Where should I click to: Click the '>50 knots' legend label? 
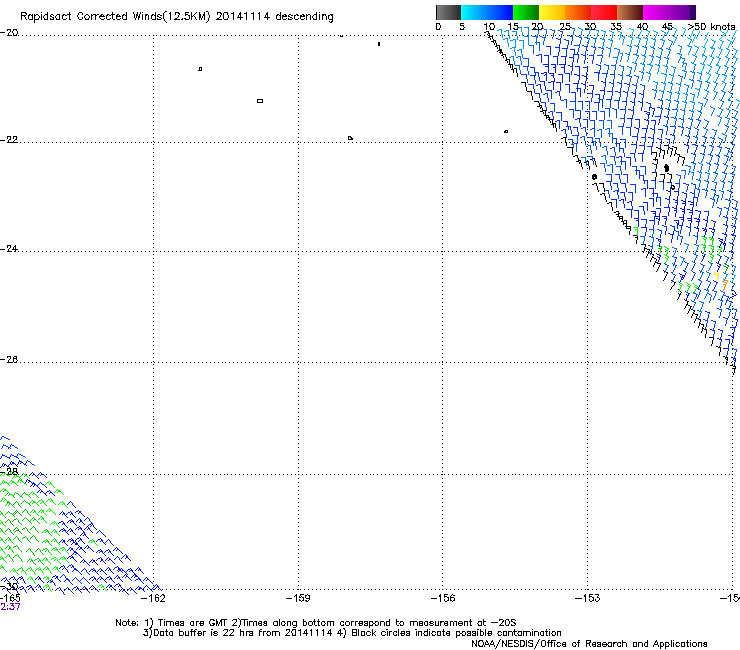point(711,27)
